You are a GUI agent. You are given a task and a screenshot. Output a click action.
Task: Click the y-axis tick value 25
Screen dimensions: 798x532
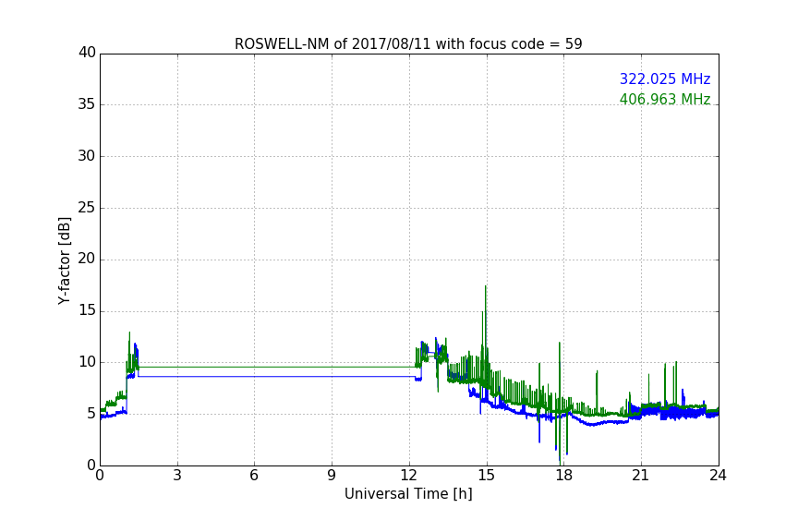pos(87,207)
